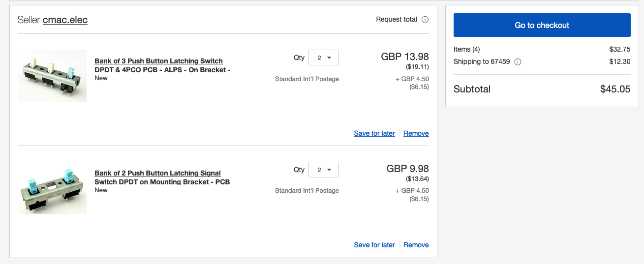The height and width of the screenshot is (264, 644).
Task: Click Standard Int'l Postage under the first item
Action: click(x=307, y=79)
